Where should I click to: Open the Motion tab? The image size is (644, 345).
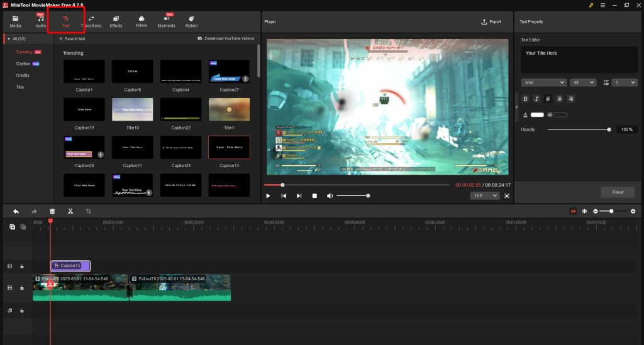(x=191, y=21)
